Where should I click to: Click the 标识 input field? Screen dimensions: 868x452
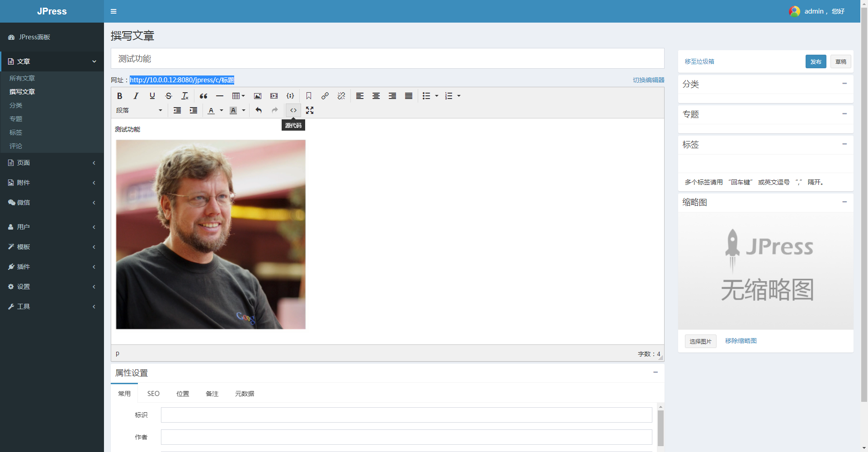pyautogui.click(x=406, y=415)
